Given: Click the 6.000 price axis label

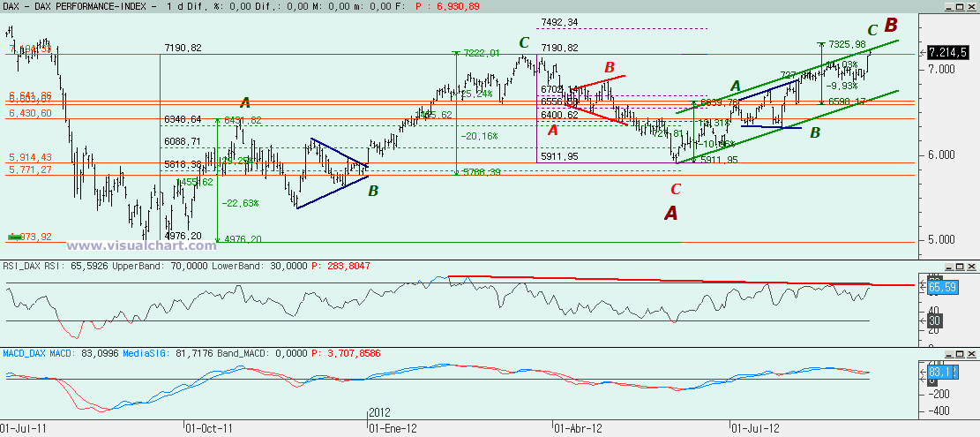Looking at the screenshot, I should coord(940,154).
